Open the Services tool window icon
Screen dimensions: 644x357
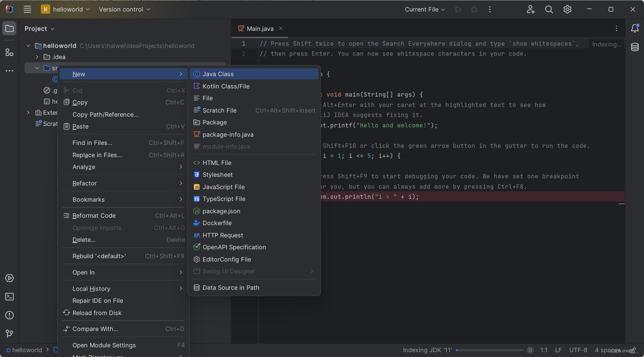pos(9,278)
